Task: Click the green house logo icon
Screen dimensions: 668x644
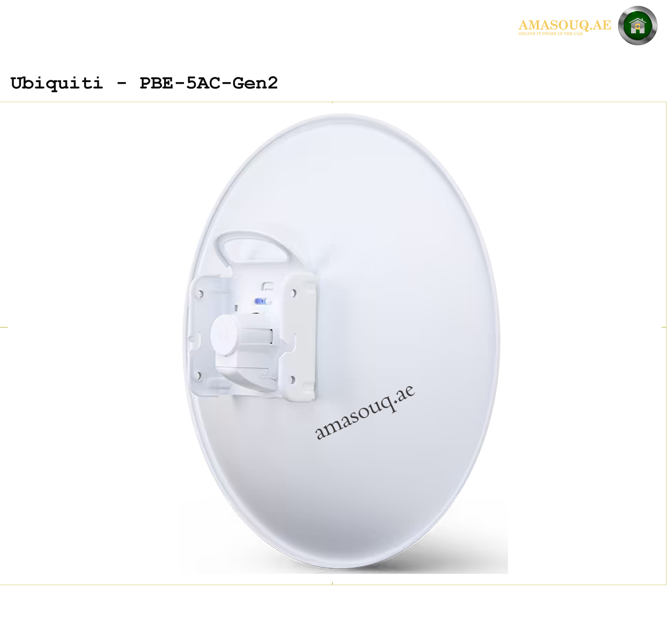Action: pyautogui.click(x=637, y=25)
